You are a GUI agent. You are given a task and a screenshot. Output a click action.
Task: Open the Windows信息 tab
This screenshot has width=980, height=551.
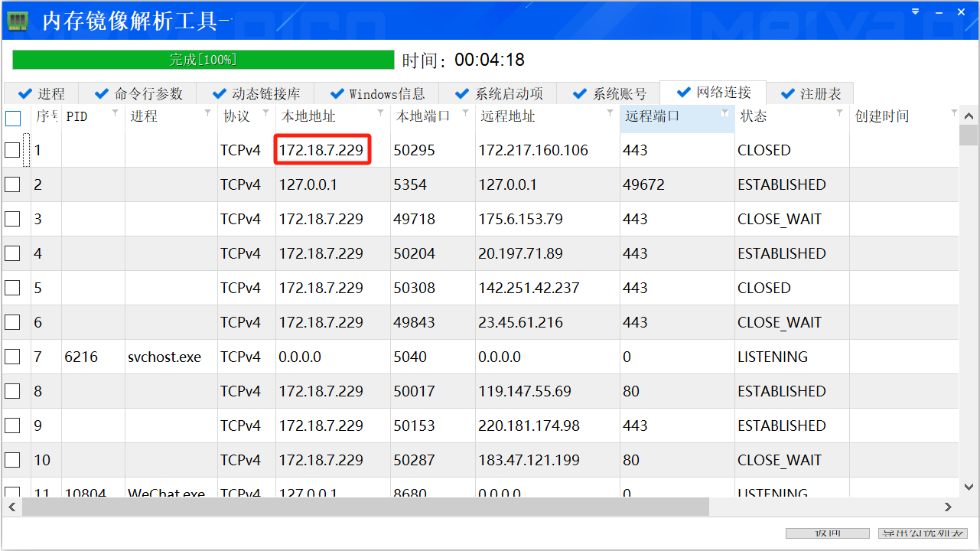click(x=377, y=93)
